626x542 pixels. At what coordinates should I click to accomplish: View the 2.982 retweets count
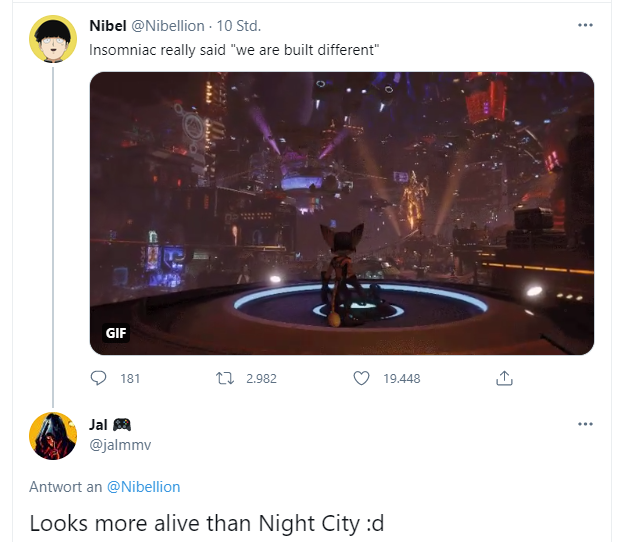pyautogui.click(x=261, y=378)
